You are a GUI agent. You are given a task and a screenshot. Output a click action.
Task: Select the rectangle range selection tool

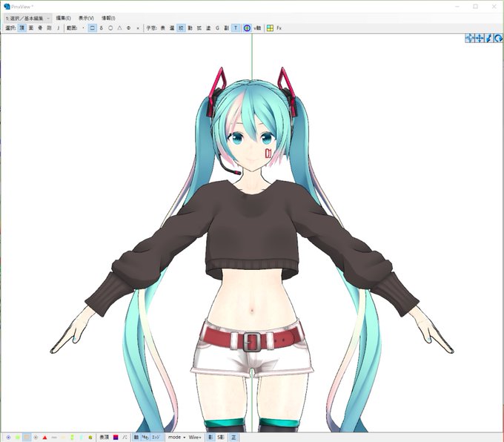[92, 28]
